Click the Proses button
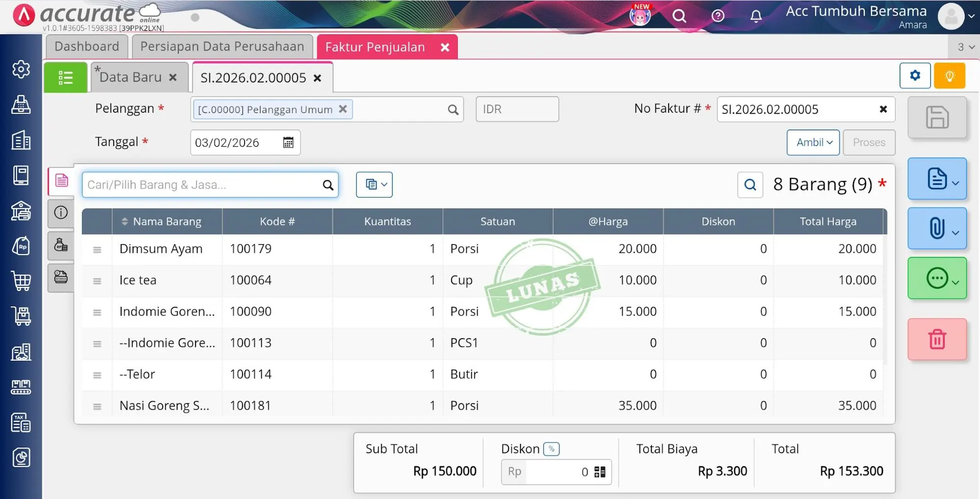The height and width of the screenshot is (499, 980). point(869,143)
